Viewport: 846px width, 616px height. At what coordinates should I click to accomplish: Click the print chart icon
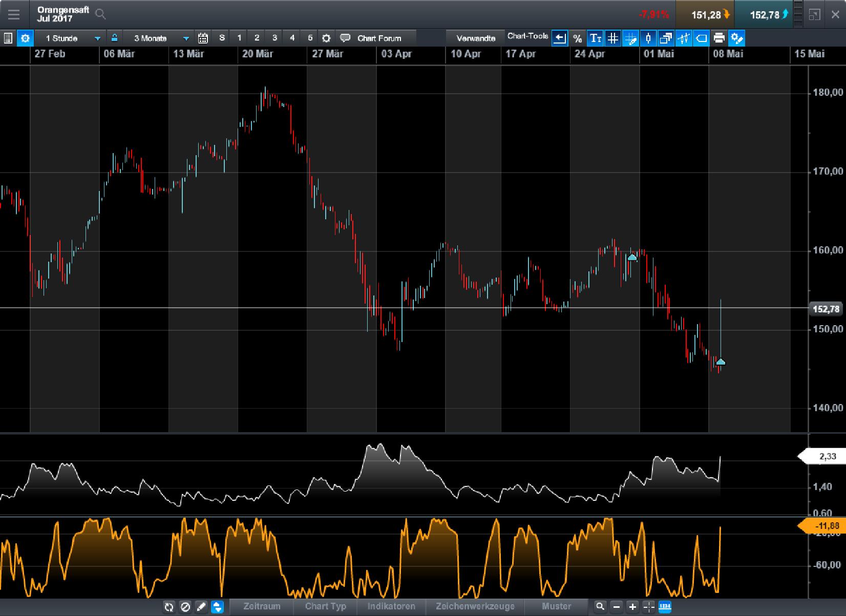click(719, 38)
